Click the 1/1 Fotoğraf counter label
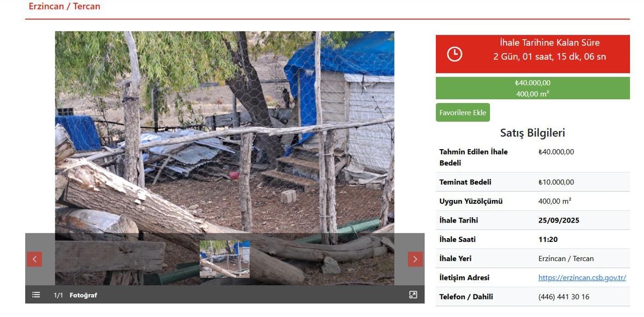Image resolution: width=644 pixels, height=317 pixels. coord(75,295)
